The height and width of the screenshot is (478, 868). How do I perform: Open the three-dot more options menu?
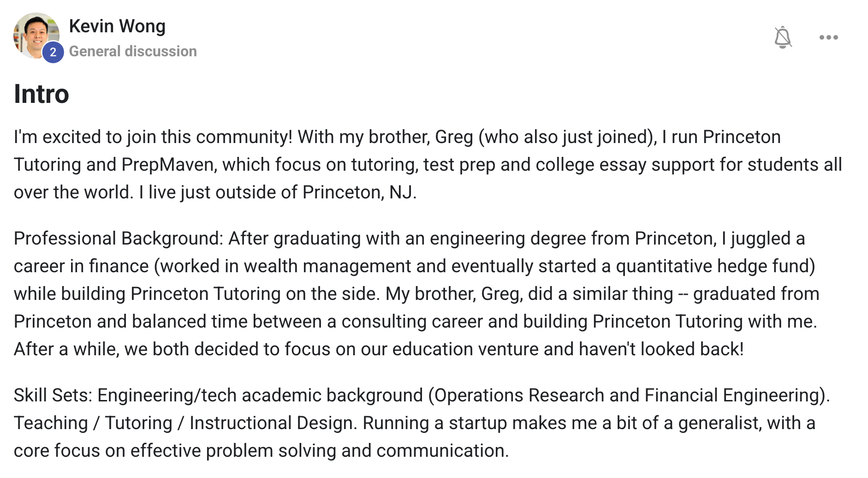pyautogui.click(x=828, y=37)
